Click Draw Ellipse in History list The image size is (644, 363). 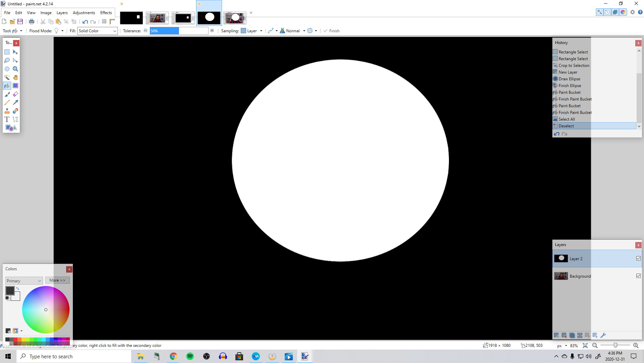(x=569, y=79)
